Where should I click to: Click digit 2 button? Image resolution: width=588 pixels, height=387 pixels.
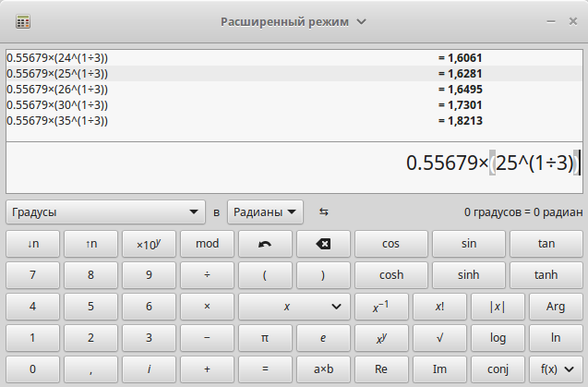[x=90, y=338]
